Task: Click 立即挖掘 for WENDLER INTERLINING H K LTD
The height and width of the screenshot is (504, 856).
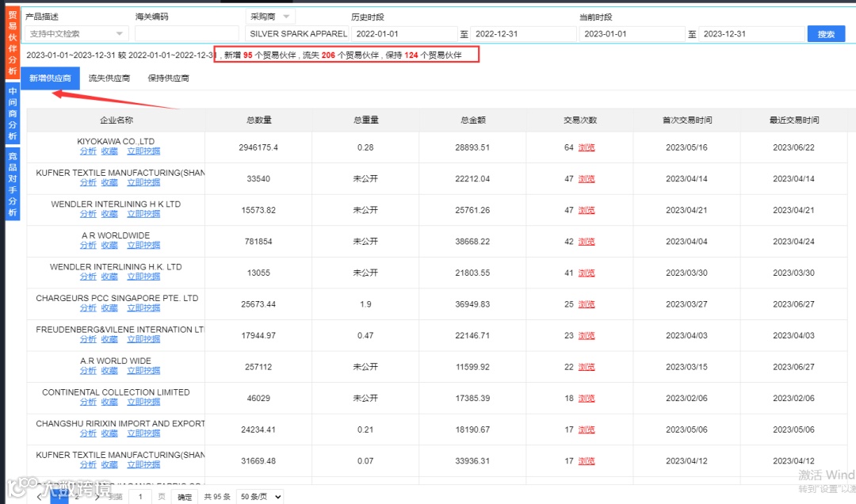Action: pos(143,213)
